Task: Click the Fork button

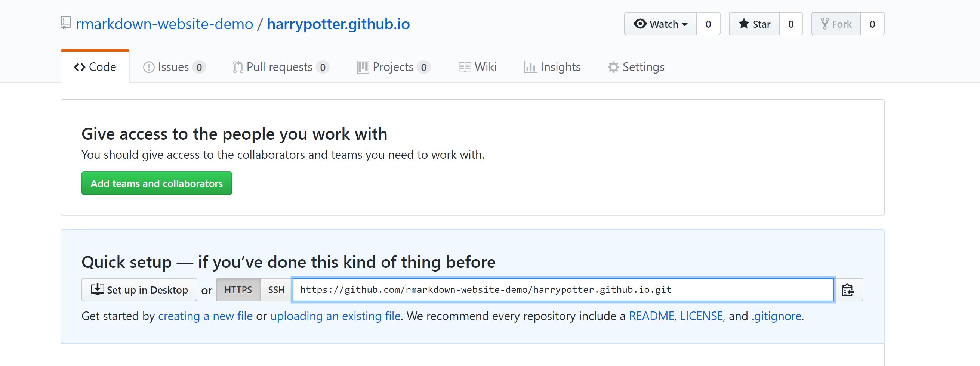Action: pyautogui.click(x=836, y=24)
